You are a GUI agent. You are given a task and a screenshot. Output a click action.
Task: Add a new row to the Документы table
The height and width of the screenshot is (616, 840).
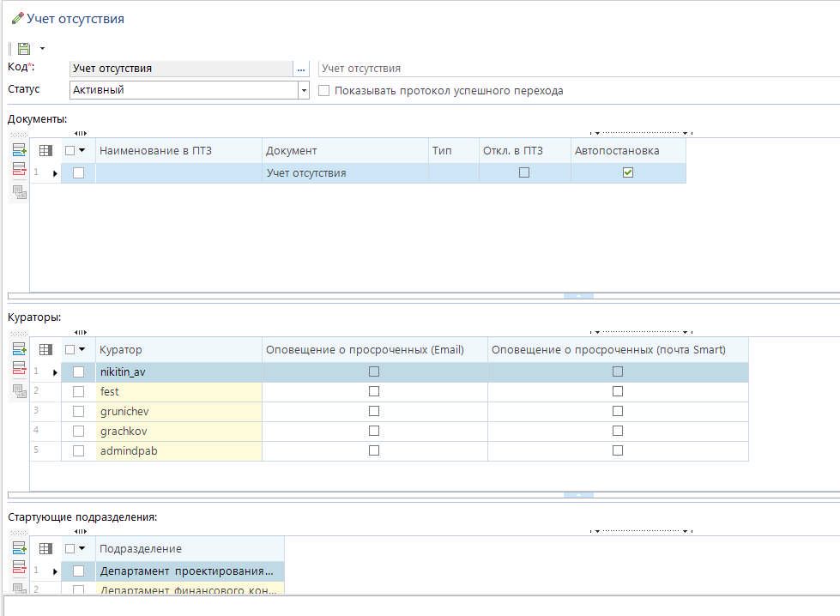19,150
